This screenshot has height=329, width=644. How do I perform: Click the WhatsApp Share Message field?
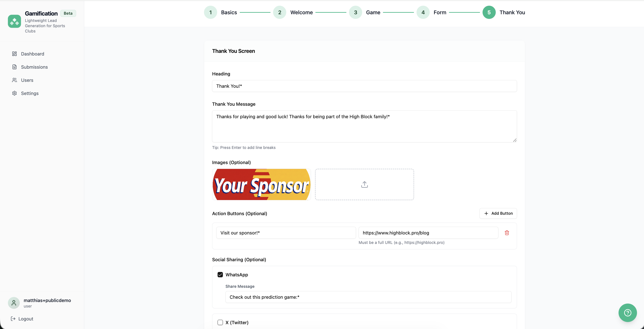point(368,297)
